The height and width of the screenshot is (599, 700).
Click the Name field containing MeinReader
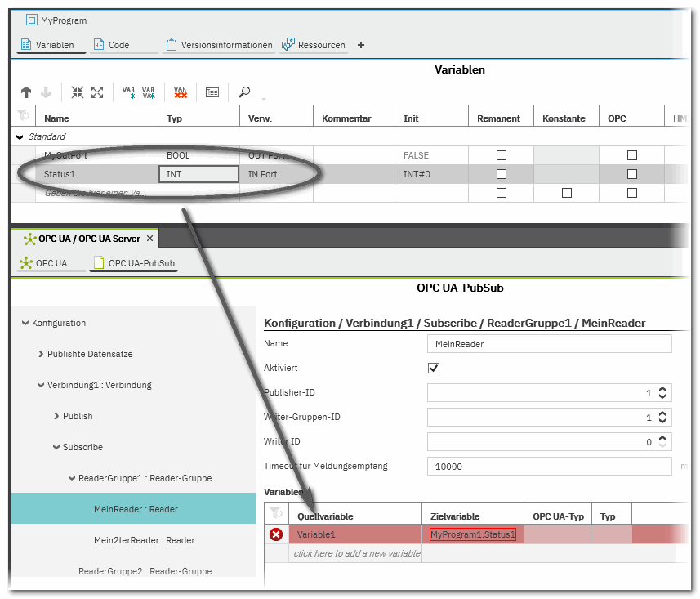coord(549,344)
